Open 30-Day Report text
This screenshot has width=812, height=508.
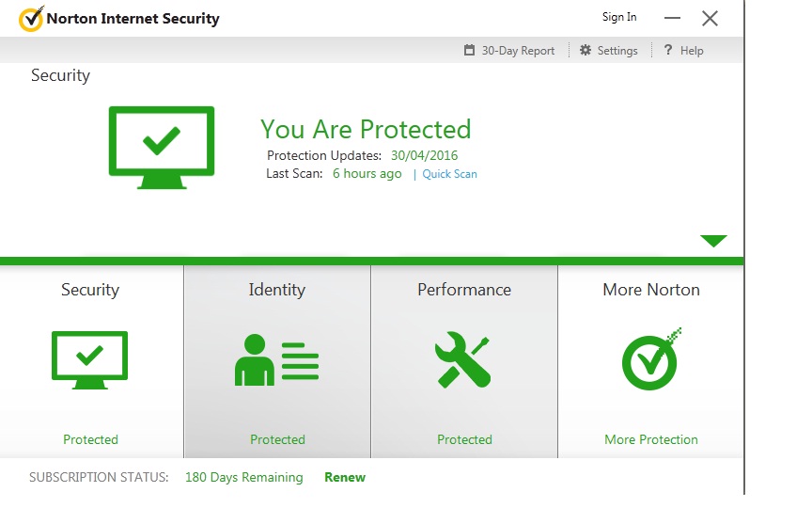518,51
